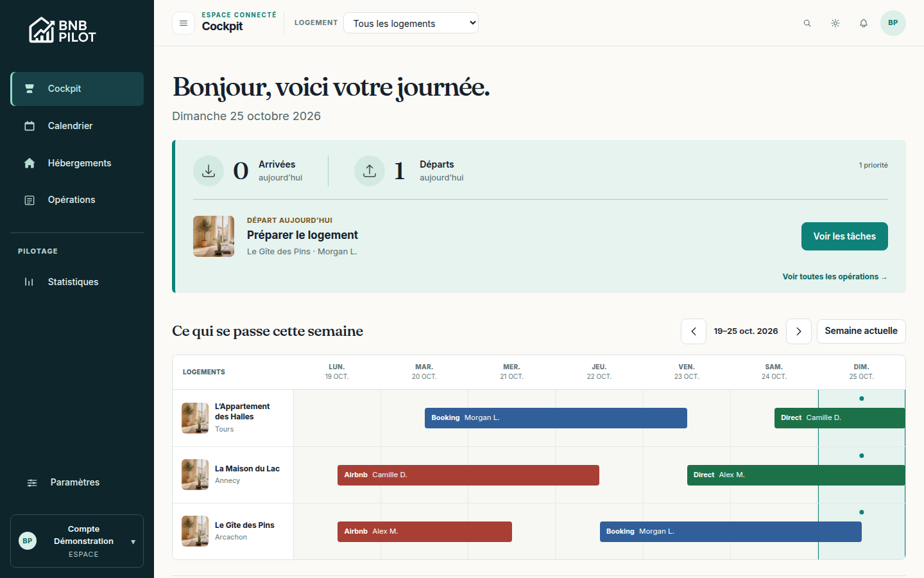Open Booking Morgan L. reservation in Halles row

tap(556, 418)
